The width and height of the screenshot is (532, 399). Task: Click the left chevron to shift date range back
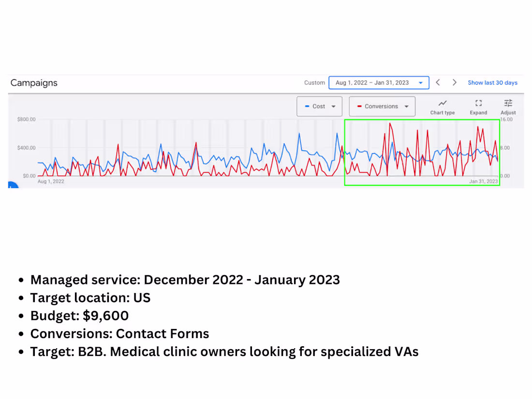tap(438, 82)
